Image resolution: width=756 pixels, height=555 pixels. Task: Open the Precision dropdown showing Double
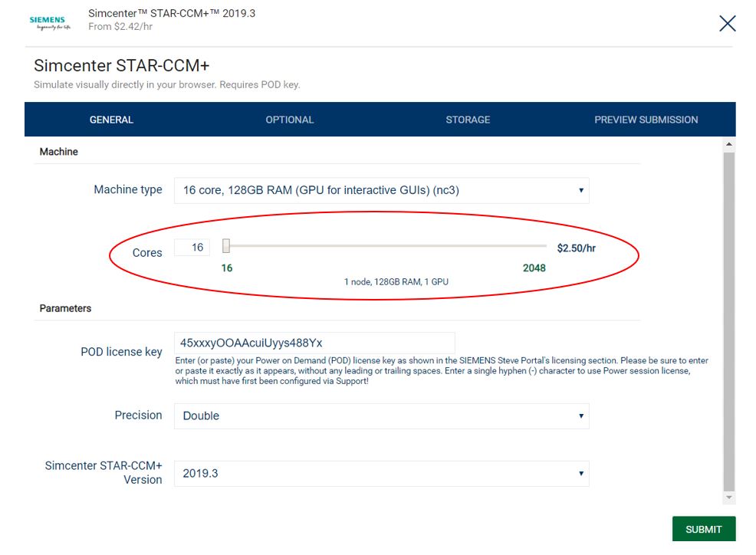(x=381, y=416)
